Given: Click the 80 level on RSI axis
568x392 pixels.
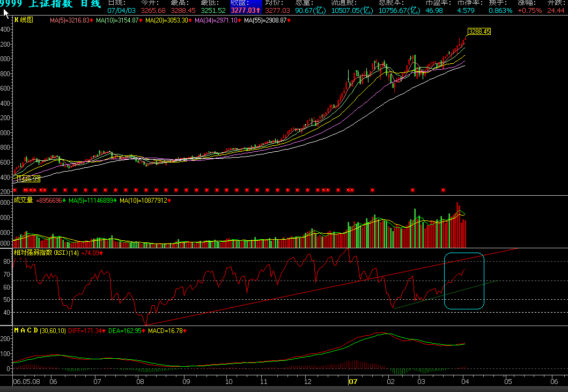Looking at the screenshot, I should pos(6,262).
